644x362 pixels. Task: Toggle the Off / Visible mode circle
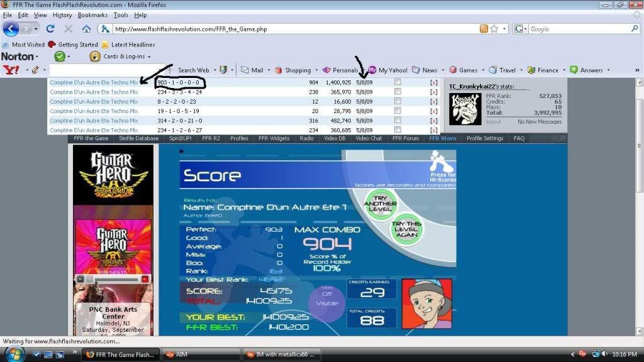point(327,298)
